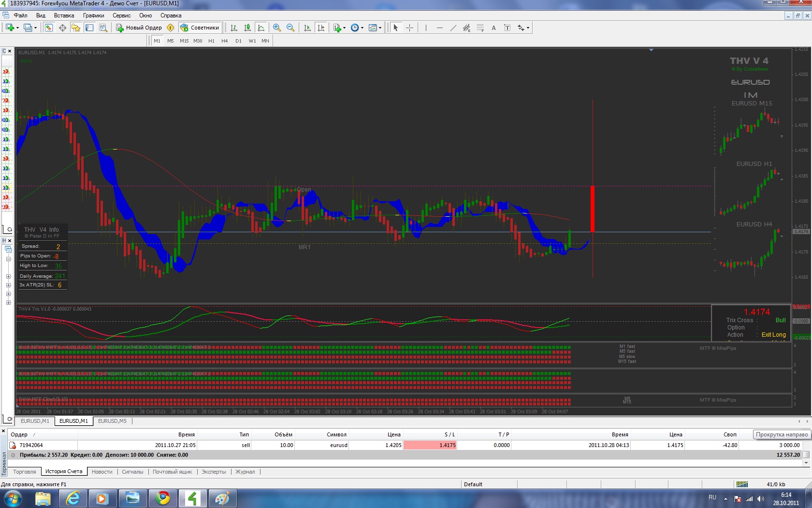Expand the arrows tool dropdown arrow

click(x=528, y=28)
